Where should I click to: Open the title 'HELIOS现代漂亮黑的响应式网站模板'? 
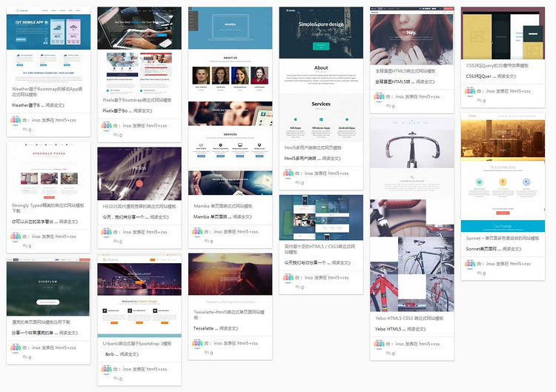click(x=139, y=206)
